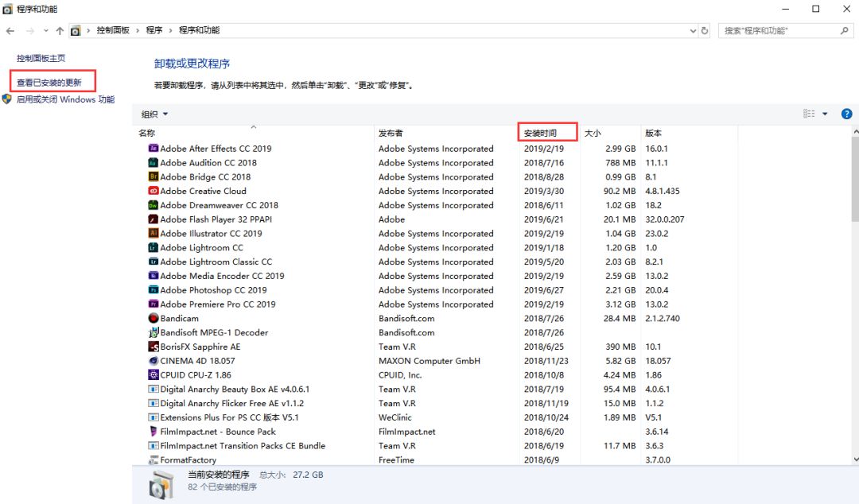Click the CINEMA 4D 18.057 icon
The width and height of the screenshot is (859, 504).
(x=154, y=361)
